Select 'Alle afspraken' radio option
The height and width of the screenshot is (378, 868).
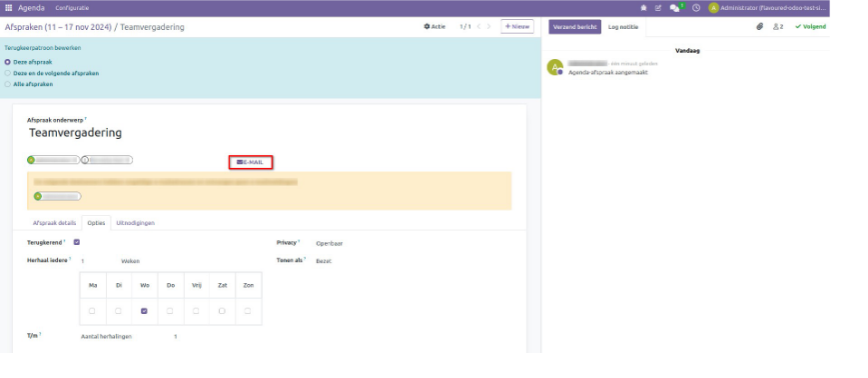coord(8,84)
